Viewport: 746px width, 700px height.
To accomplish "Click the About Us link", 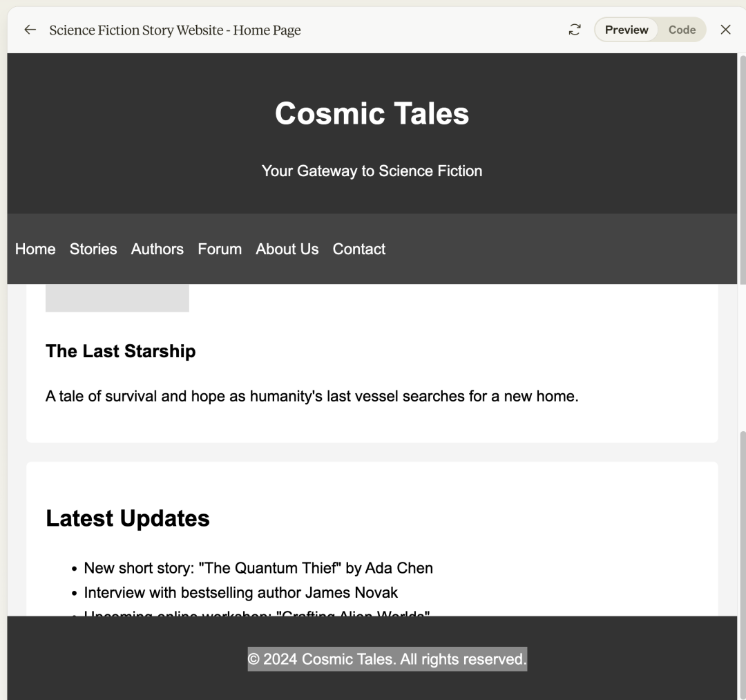I will (x=287, y=249).
